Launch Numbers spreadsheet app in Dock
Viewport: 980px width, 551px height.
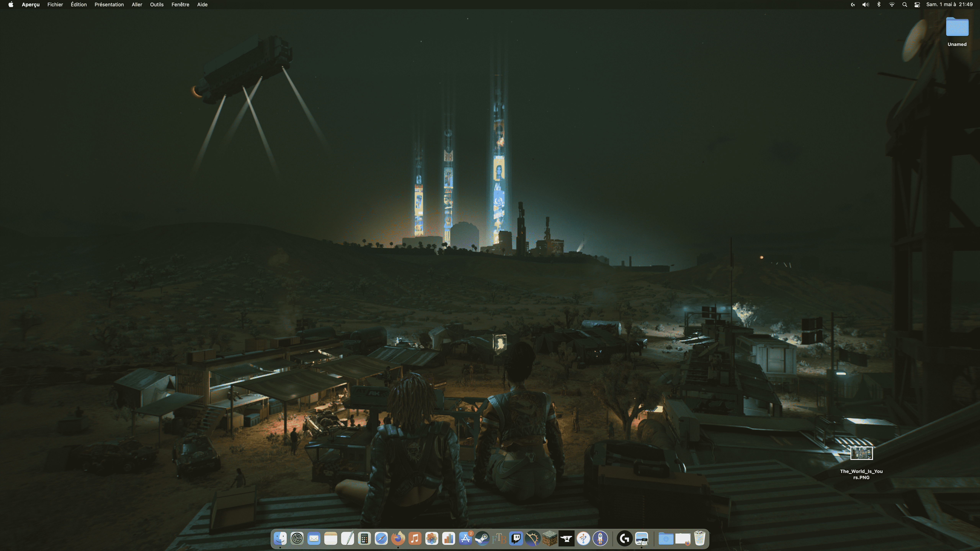pos(448,538)
